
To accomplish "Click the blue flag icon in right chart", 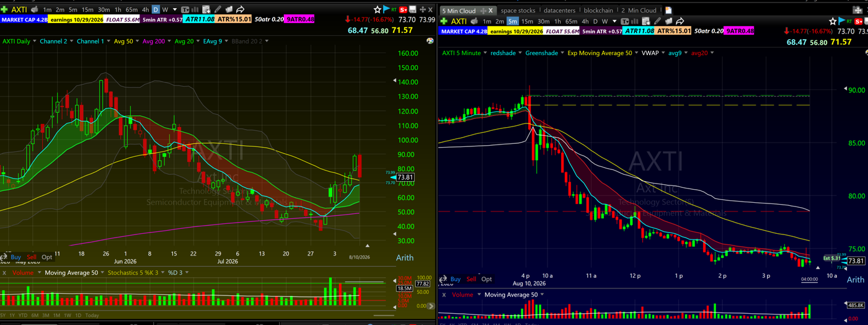I will (842, 20).
